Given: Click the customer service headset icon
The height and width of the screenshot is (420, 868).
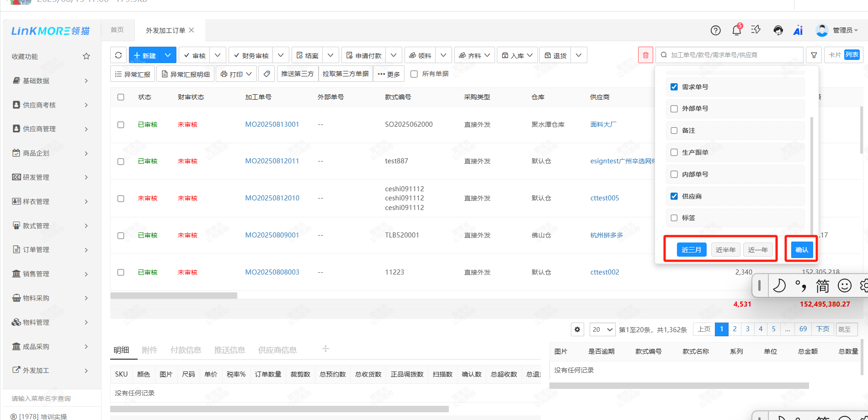Looking at the screenshot, I should (x=778, y=31).
